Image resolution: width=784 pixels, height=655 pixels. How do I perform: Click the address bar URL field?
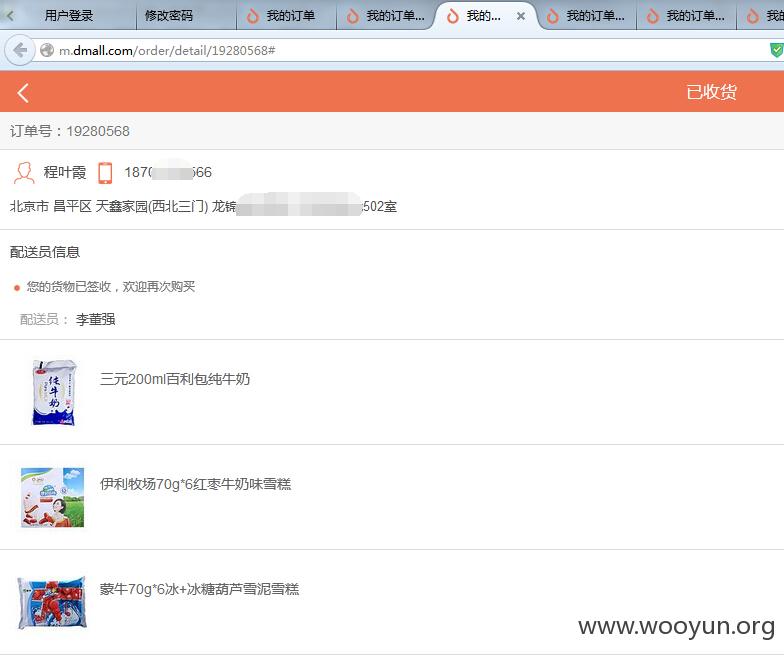400,50
